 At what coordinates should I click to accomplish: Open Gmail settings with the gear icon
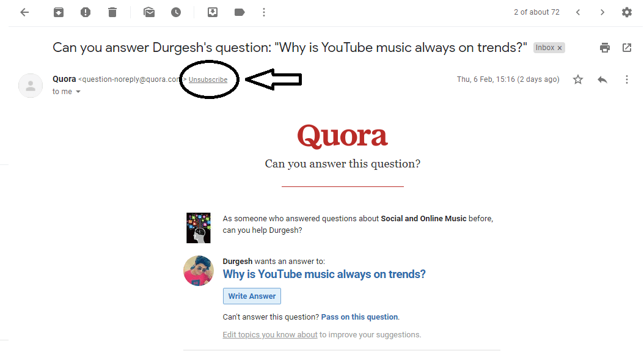coord(627,12)
